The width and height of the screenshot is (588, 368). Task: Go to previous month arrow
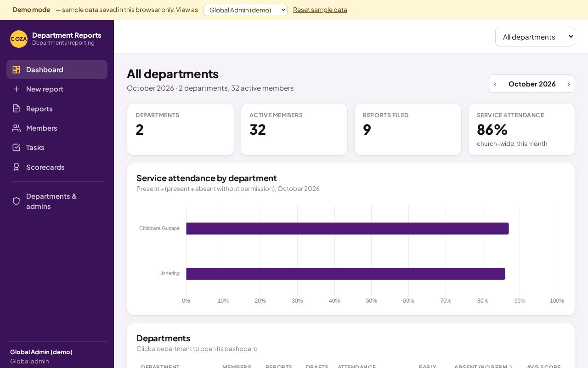[x=495, y=84]
